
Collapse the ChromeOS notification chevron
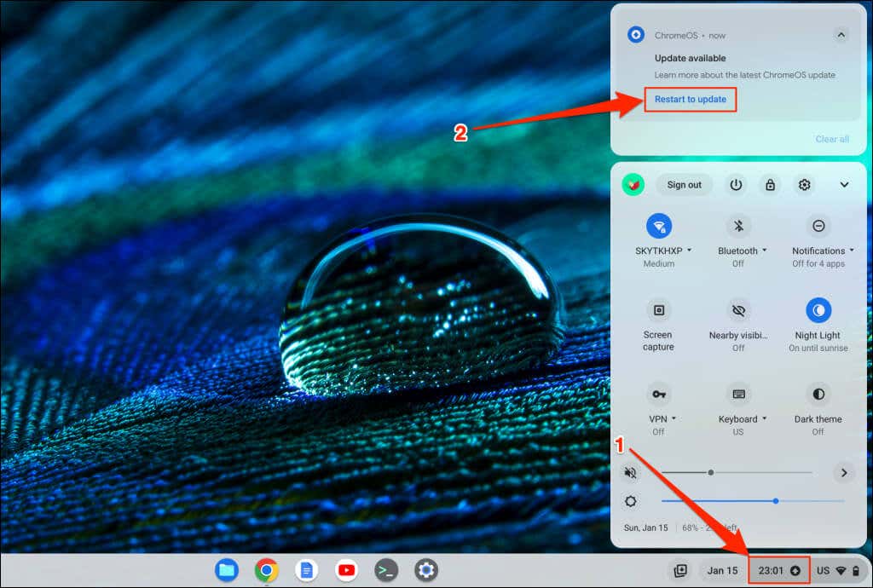click(x=841, y=35)
